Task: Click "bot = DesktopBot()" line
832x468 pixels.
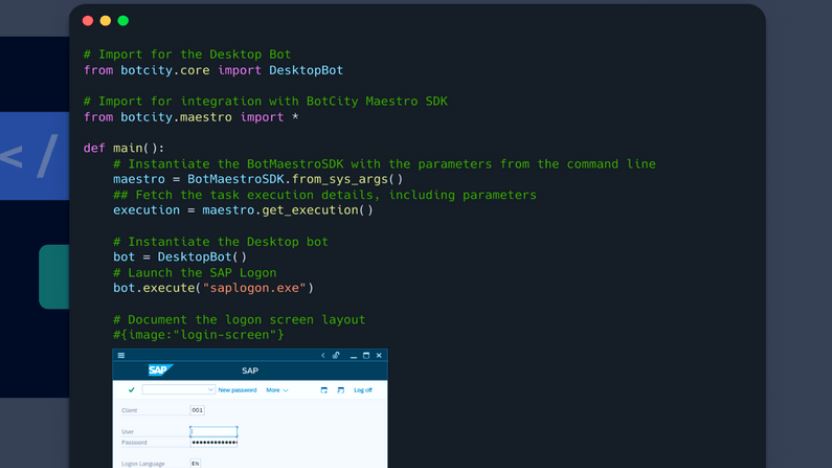Action: click(x=180, y=257)
